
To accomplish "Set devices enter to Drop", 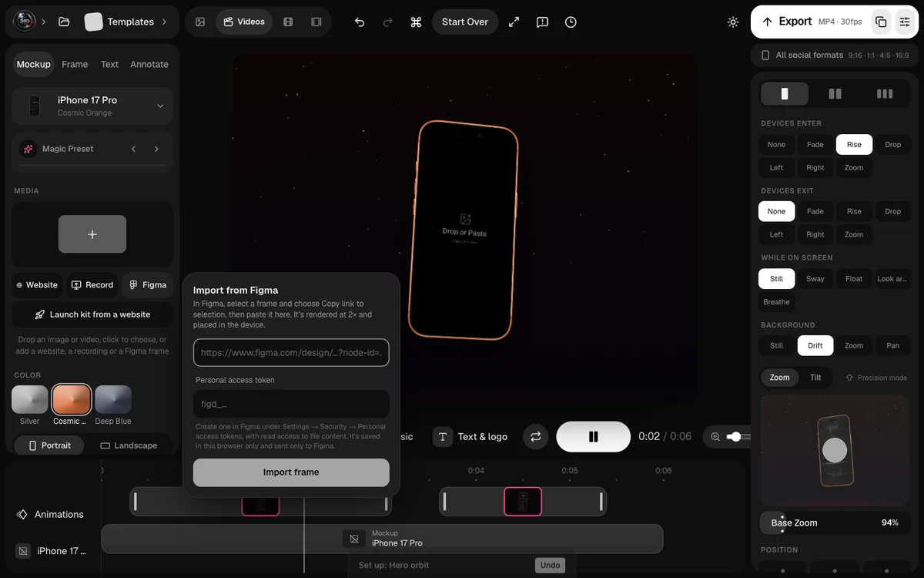I will (x=892, y=144).
